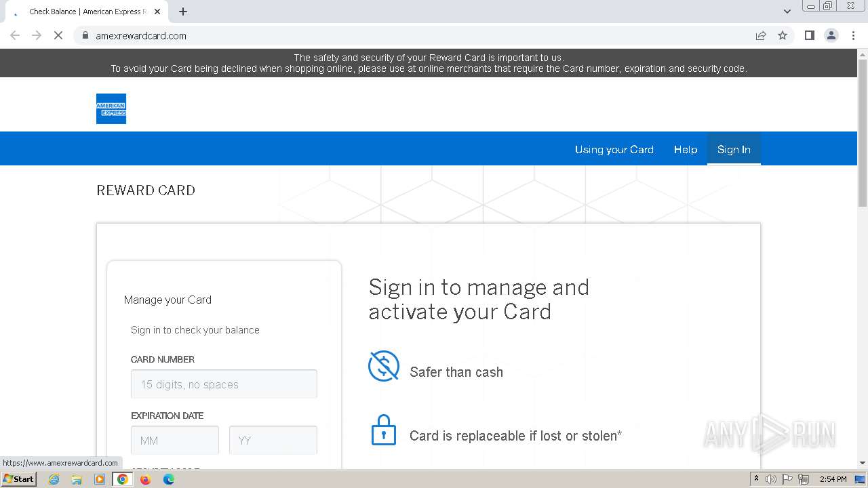The image size is (868, 488).
Task: Click the page vertical scrollbar
Action: click(x=863, y=132)
